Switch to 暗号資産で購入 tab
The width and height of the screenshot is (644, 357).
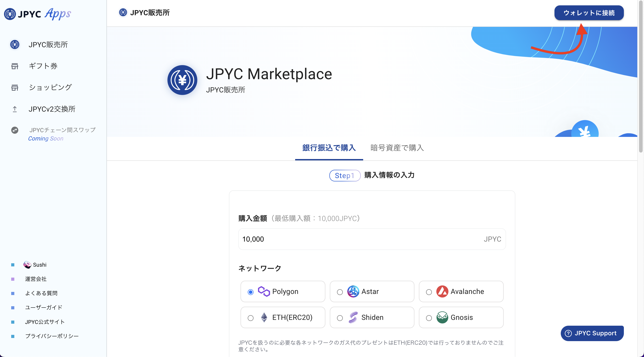pyautogui.click(x=397, y=148)
